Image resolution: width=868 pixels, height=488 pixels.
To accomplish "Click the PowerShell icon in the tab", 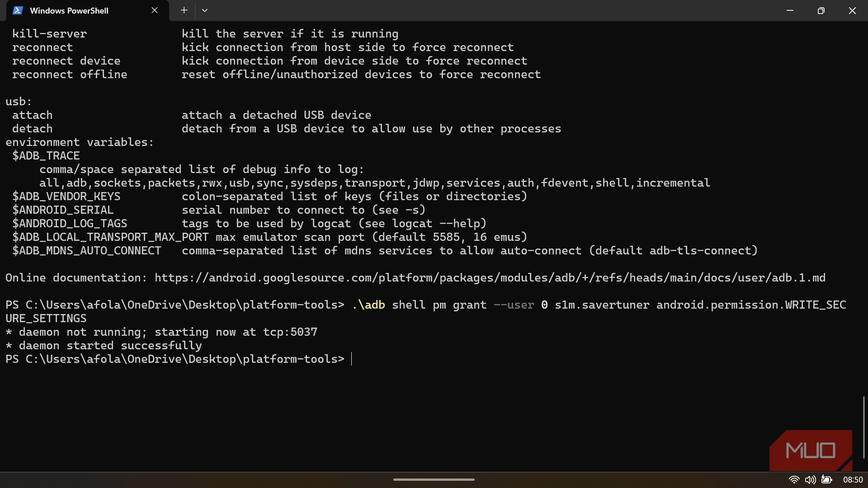I will coord(18,10).
